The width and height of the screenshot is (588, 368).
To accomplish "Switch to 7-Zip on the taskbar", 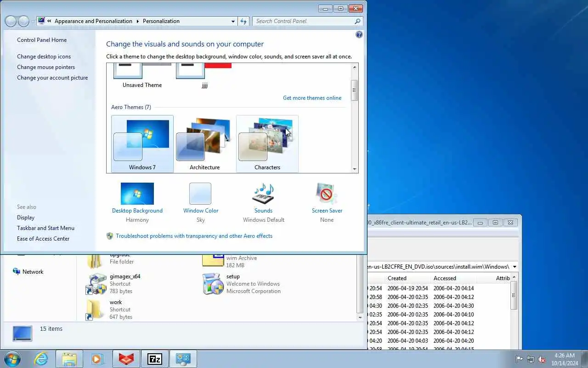I will click(154, 359).
